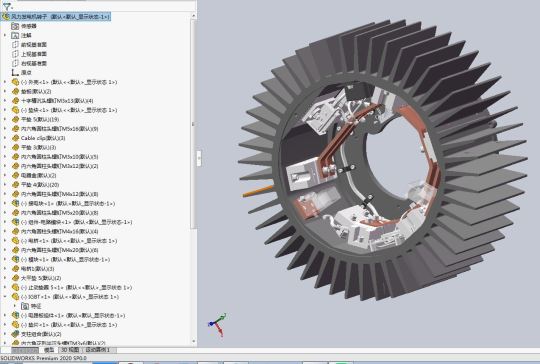540x364 pixels.
Task: Click the M3x12 socket screw icon
Action: pos(15,166)
